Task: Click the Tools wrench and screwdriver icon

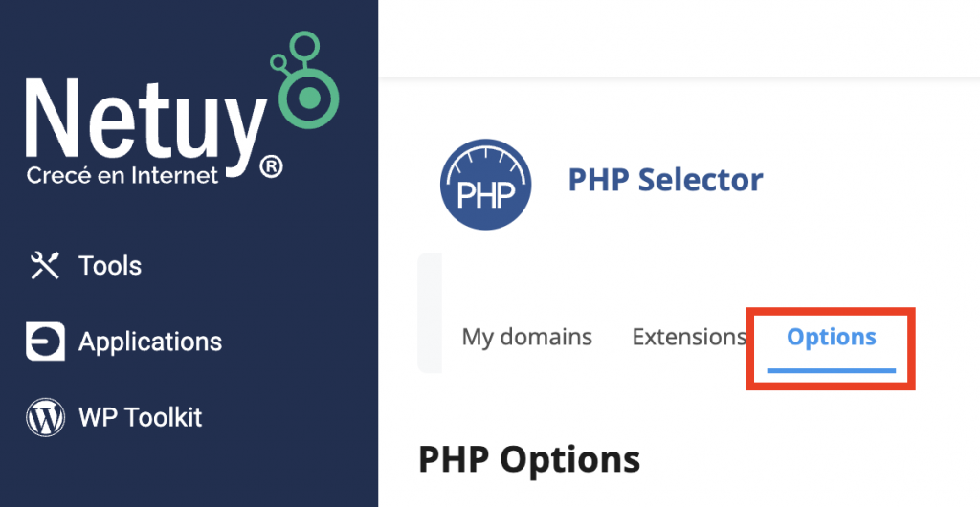Action: (x=45, y=266)
